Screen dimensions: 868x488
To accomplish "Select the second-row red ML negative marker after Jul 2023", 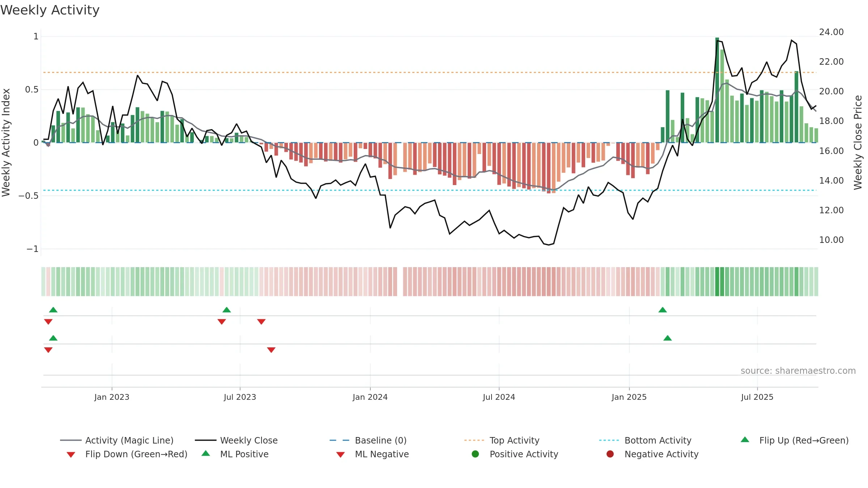I will (x=271, y=350).
